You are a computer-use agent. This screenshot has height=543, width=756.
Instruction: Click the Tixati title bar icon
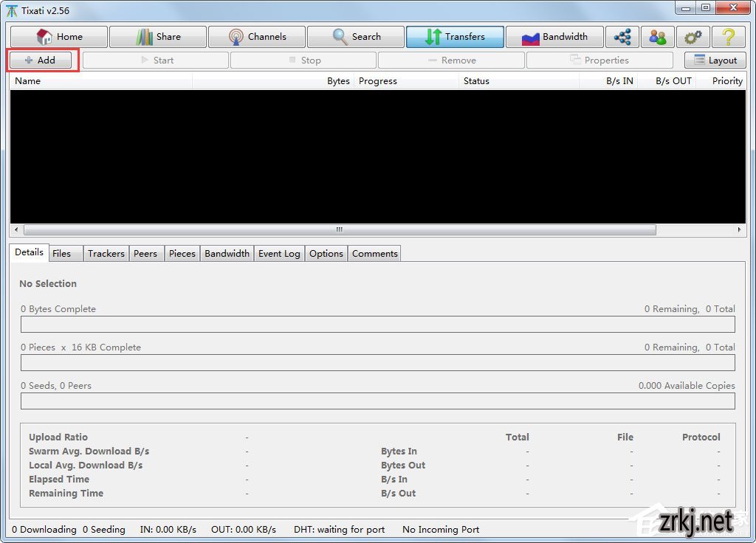pyautogui.click(x=12, y=10)
